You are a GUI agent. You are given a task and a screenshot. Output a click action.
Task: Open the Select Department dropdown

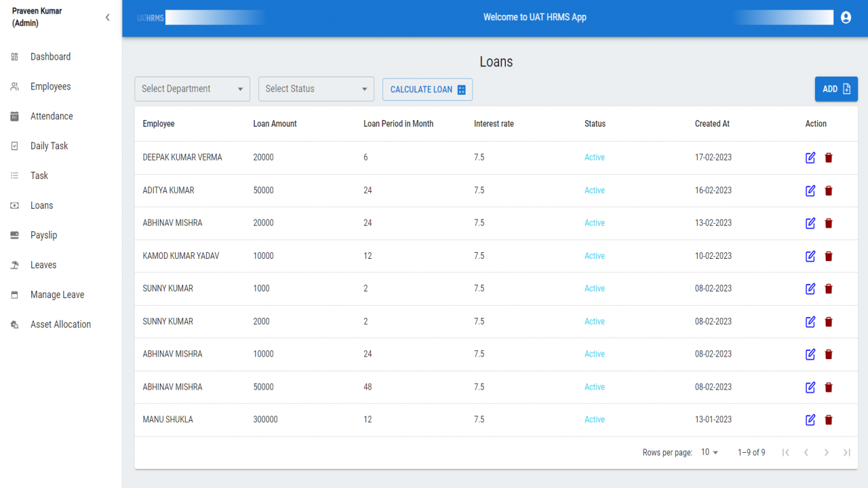click(x=193, y=89)
